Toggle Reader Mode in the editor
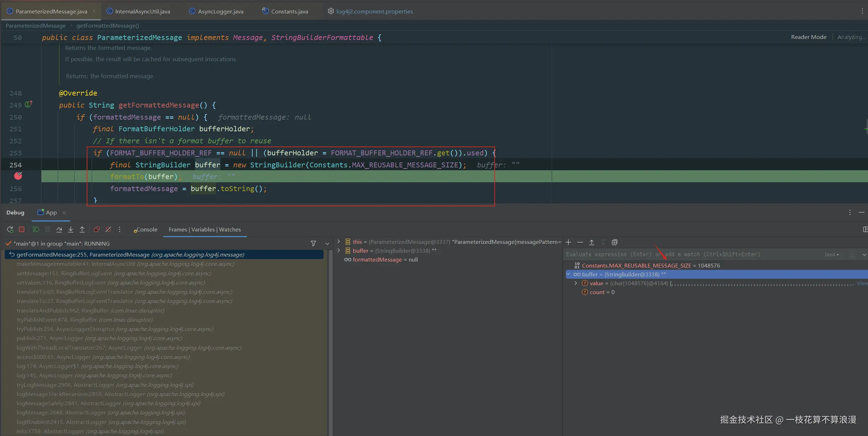 coord(809,37)
